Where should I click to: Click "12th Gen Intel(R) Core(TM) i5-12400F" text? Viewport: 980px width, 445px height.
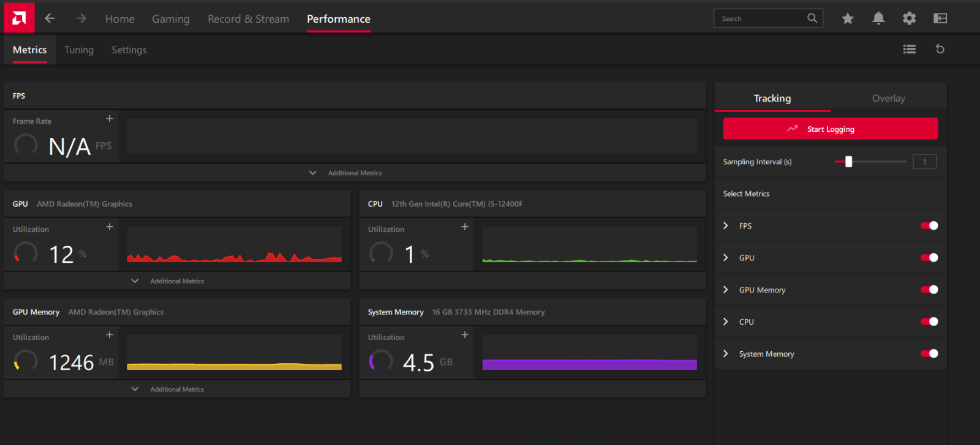(457, 204)
